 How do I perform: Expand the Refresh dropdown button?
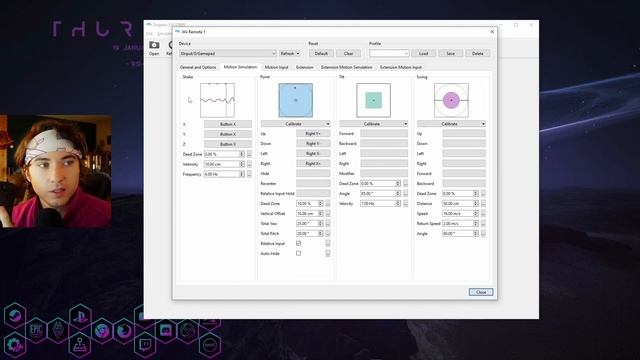pyautogui.click(x=290, y=53)
